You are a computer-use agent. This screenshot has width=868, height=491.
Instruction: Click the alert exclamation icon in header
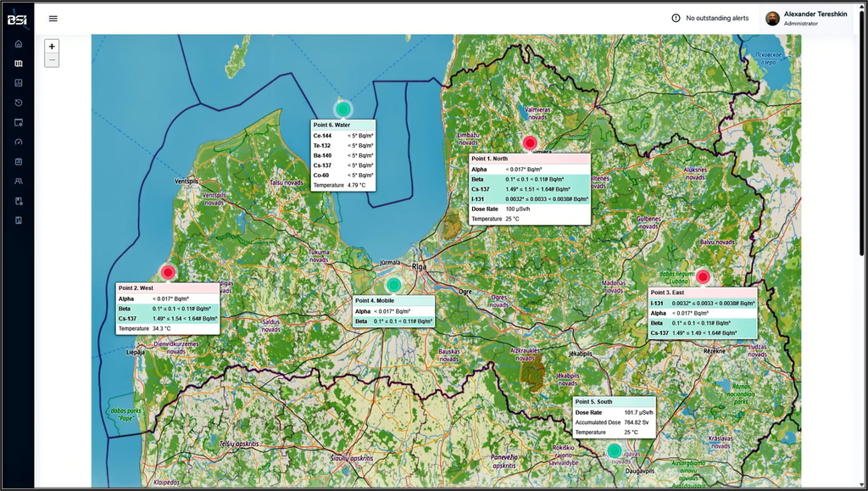point(676,18)
